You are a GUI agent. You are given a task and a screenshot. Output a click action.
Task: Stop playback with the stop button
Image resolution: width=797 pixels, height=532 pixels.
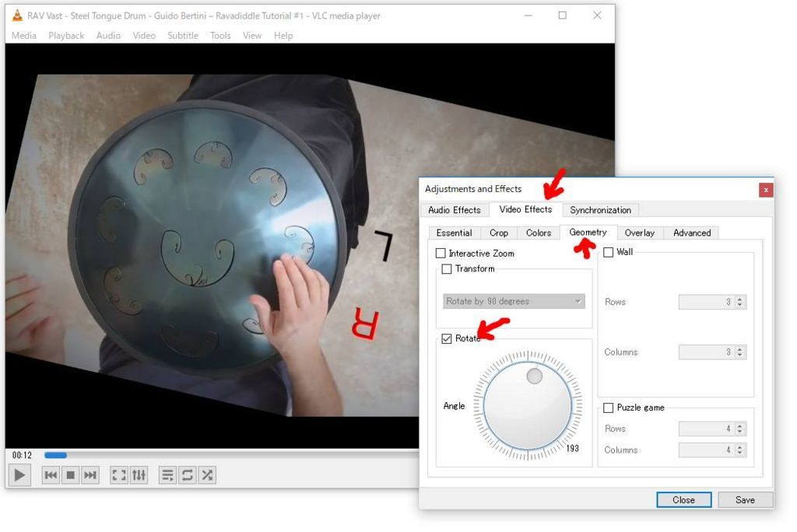pos(71,475)
